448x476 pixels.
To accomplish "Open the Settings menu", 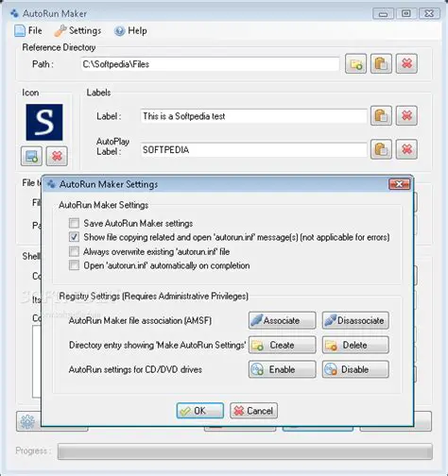I will click(x=78, y=30).
